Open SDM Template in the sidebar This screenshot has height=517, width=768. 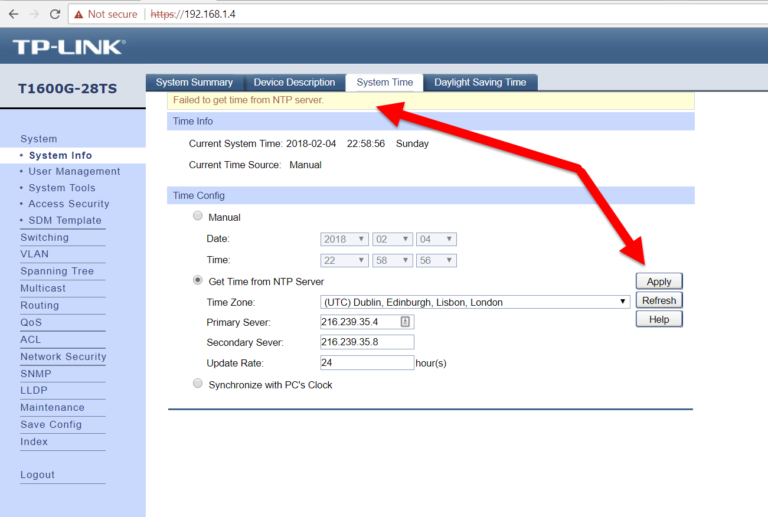click(x=65, y=220)
